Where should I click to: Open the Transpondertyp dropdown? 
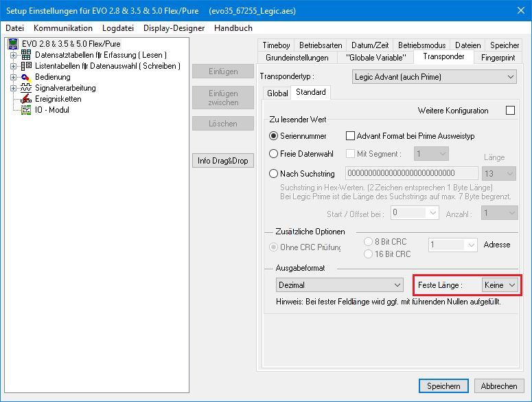point(434,77)
